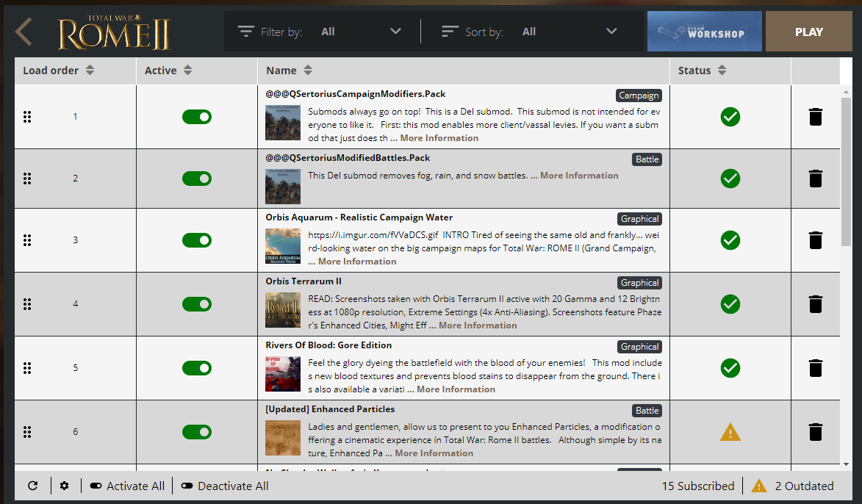The image size is (862, 504).
Task: Click the mod list vertical scrollbar thumb
Action: coord(846,173)
